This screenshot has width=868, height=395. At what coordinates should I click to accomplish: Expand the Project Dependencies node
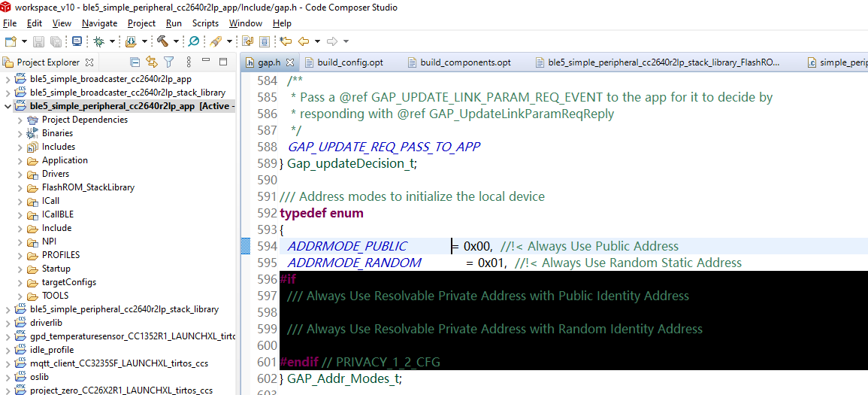point(20,120)
